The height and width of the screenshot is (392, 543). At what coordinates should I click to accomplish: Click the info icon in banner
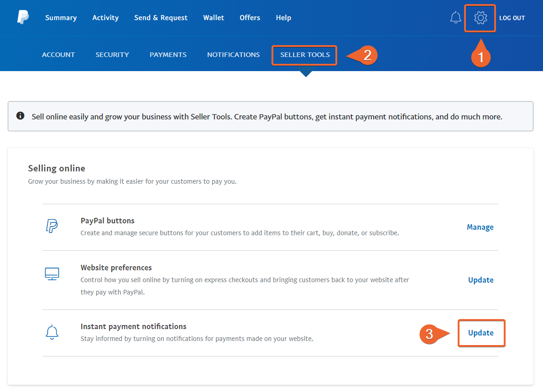(x=21, y=116)
